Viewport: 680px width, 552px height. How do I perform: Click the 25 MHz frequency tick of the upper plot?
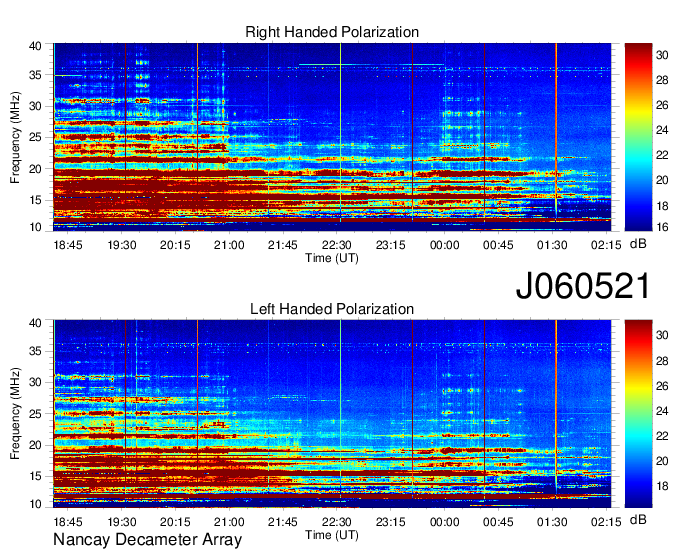(36, 137)
